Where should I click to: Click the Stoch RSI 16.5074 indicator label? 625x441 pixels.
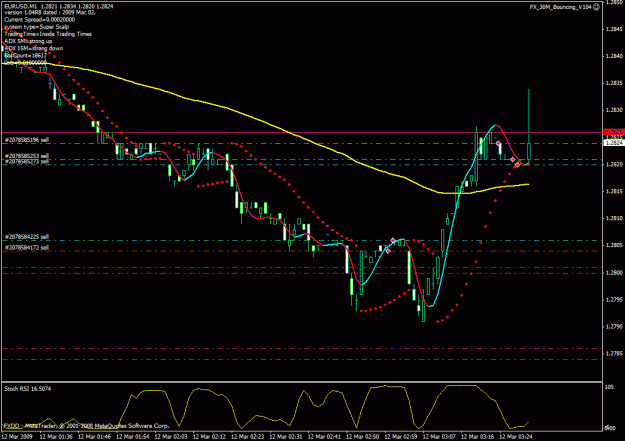(x=28, y=388)
